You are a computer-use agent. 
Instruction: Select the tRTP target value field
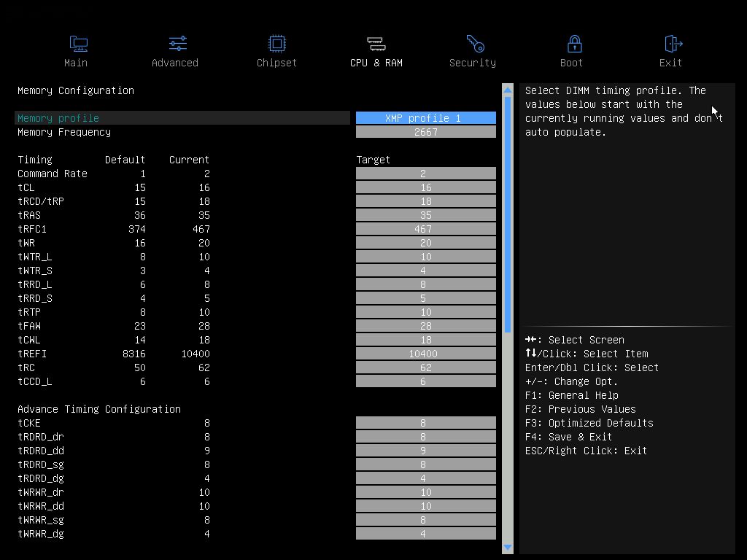pyautogui.click(x=426, y=312)
